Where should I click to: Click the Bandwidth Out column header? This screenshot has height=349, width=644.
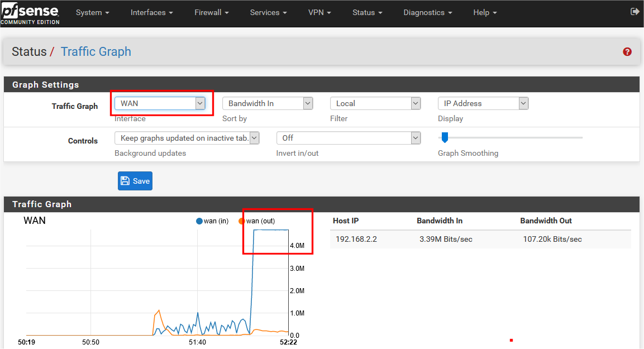[x=546, y=221]
